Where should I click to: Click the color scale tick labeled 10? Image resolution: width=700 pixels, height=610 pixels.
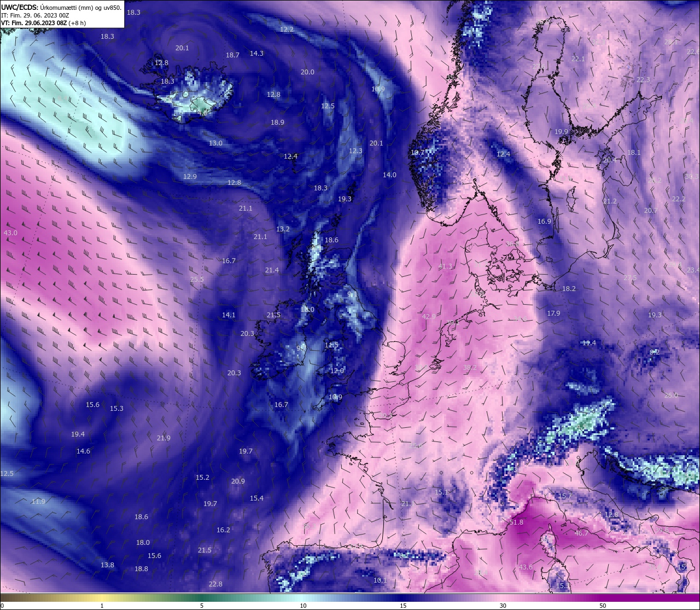tap(302, 606)
